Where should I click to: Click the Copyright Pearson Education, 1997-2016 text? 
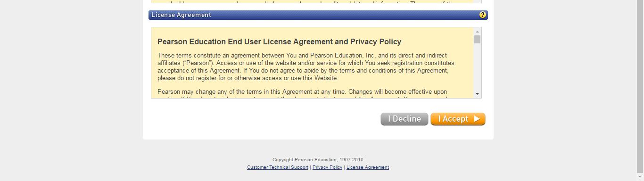(318, 160)
